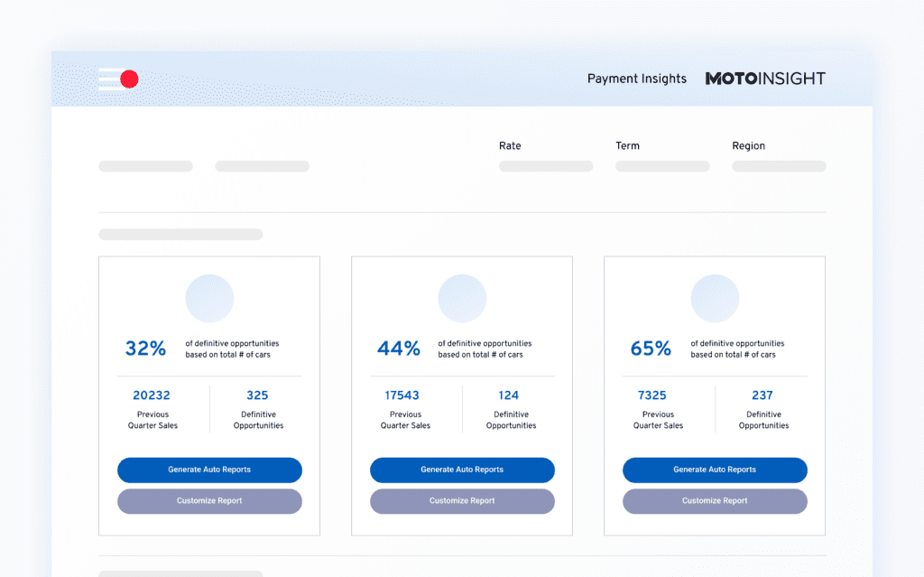Open the hamburger navigation menu
The height and width of the screenshot is (577, 924).
tap(112, 79)
